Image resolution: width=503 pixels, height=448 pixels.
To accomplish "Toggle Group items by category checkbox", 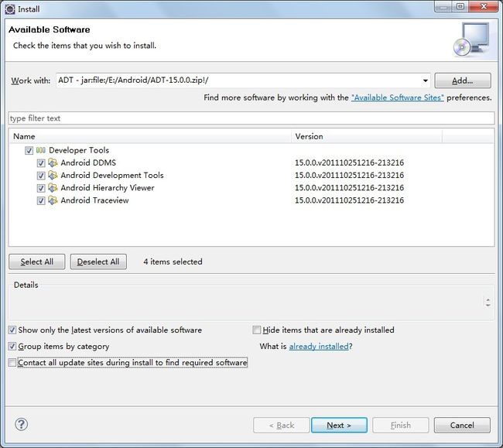I will (12, 346).
